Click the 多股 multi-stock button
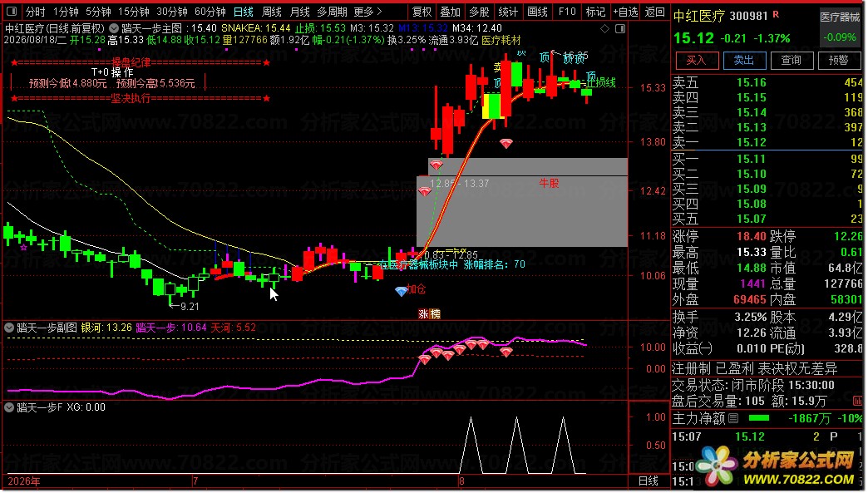 pyautogui.click(x=479, y=12)
